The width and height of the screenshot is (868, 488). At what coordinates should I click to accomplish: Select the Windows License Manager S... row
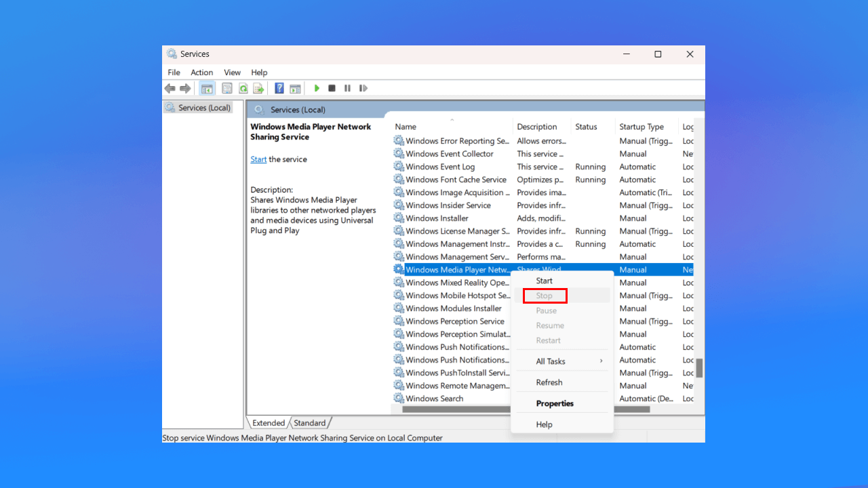[544, 231]
